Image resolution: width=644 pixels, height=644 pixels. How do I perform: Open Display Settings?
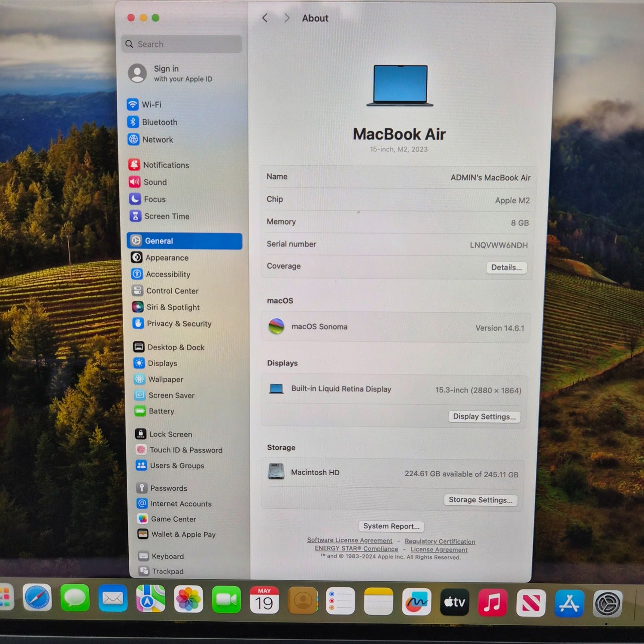(484, 416)
